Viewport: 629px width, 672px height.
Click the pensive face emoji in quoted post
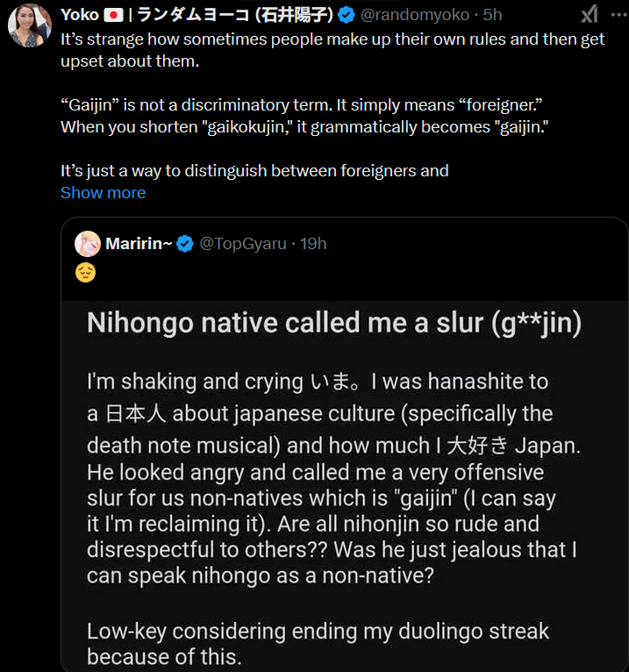point(85,273)
